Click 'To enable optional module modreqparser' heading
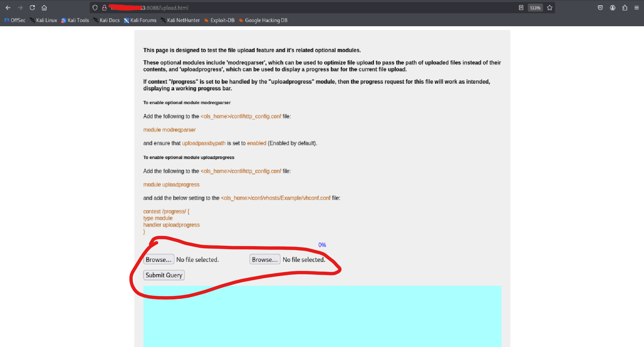 pos(187,103)
